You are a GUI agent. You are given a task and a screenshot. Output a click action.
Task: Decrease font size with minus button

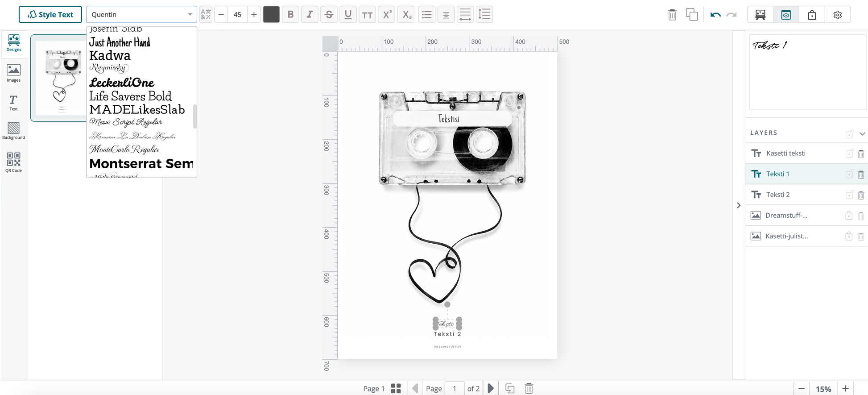221,14
